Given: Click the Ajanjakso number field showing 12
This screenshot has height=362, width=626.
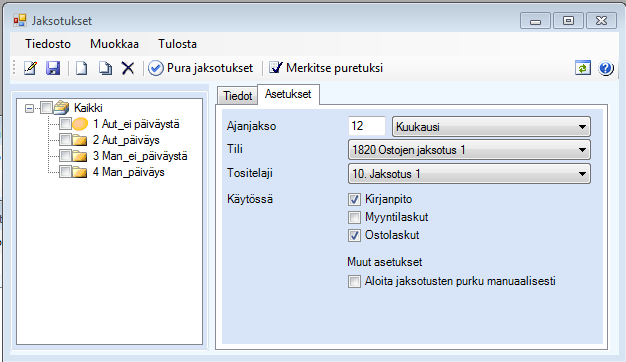Looking at the screenshot, I should click(x=366, y=126).
